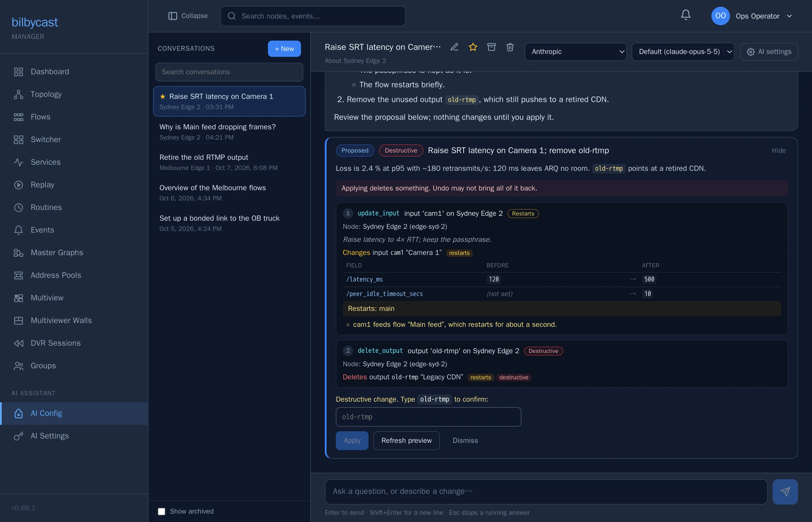
Task: Open Address Pools menu item
Action: click(x=74, y=275)
